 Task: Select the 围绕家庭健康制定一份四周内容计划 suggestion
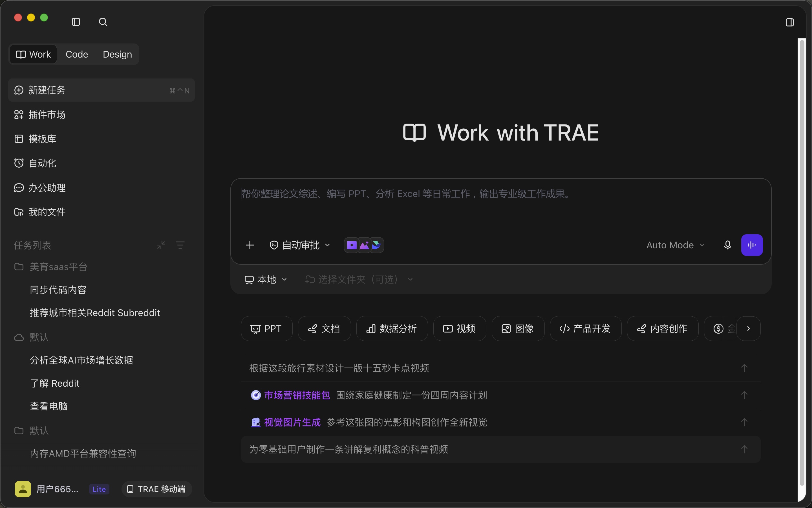point(411,395)
